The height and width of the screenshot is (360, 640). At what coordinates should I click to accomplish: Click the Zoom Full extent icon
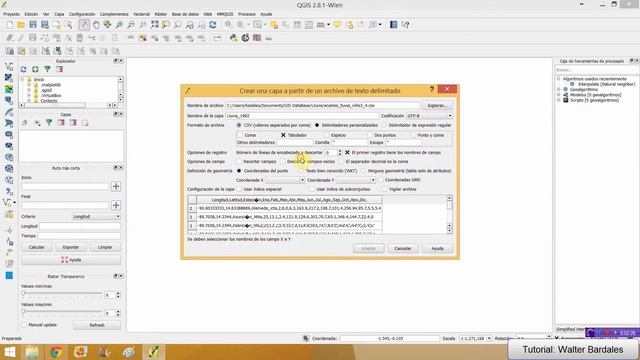click(154, 25)
